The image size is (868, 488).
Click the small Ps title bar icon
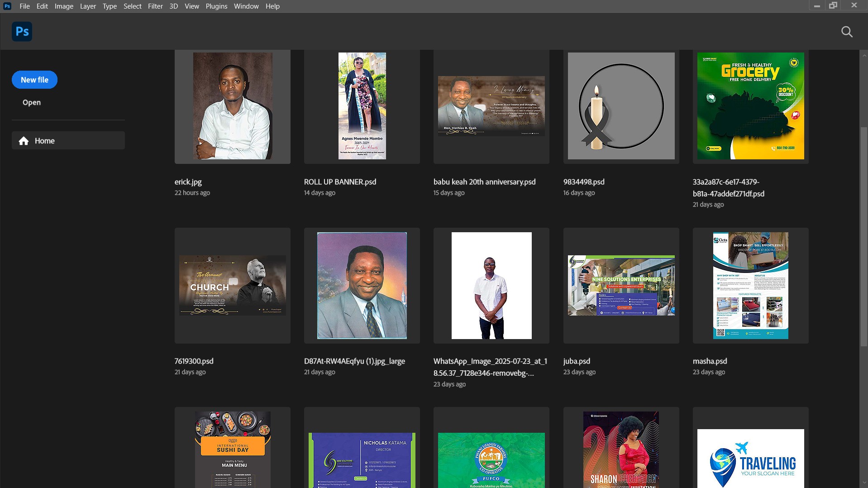[7, 6]
